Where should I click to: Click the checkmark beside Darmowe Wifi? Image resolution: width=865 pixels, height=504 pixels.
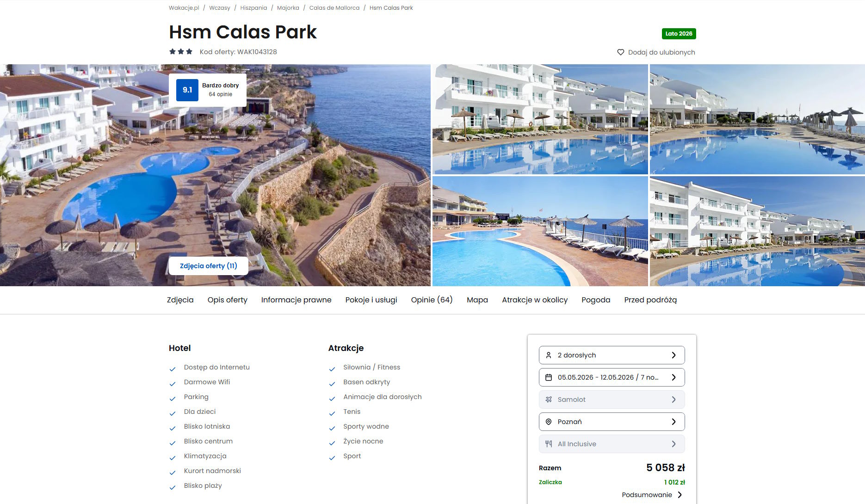click(x=173, y=384)
